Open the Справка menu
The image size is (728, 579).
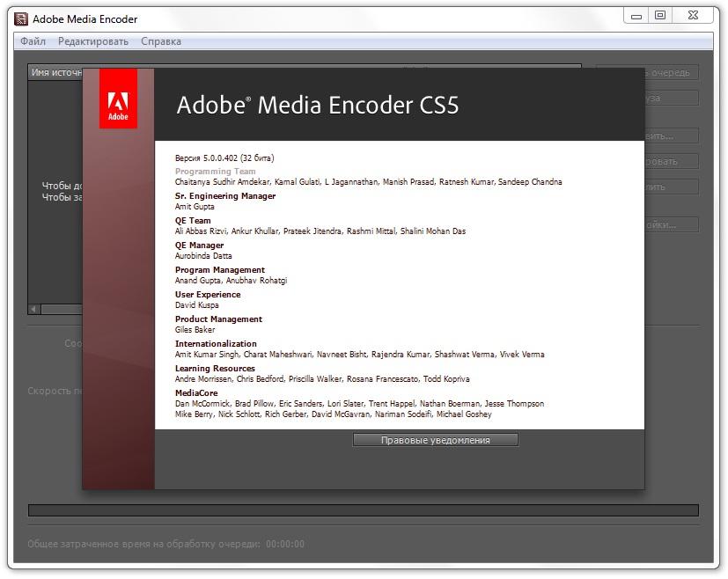pos(160,41)
